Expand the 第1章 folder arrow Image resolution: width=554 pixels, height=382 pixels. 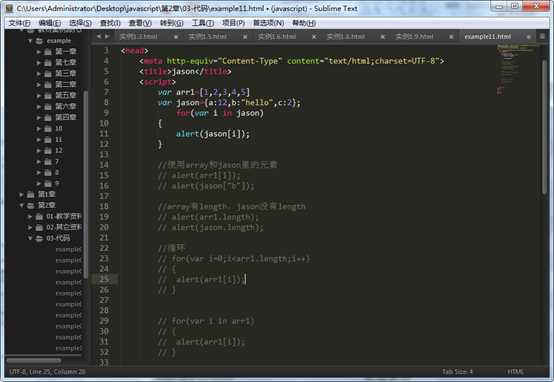tap(22, 194)
